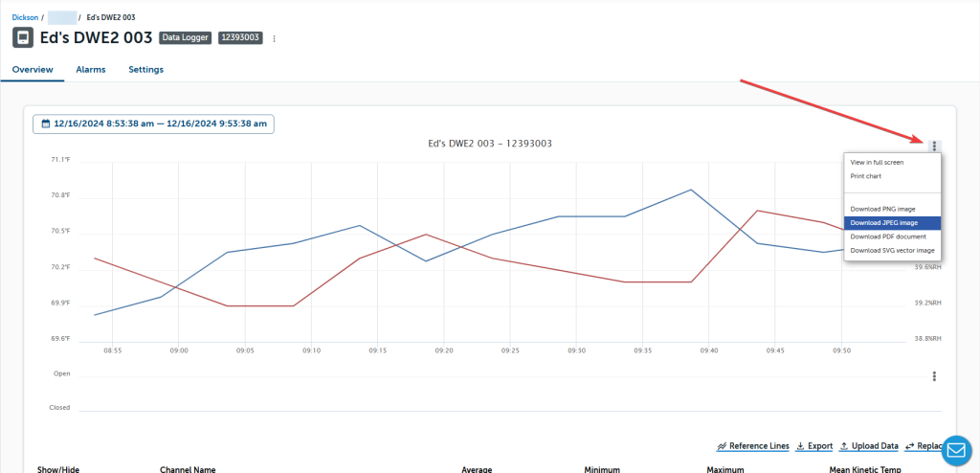The height and width of the screenshot is (473, 980).
Task: Open the date range picker
Action: pyautogui.click(x=153, y=124)
